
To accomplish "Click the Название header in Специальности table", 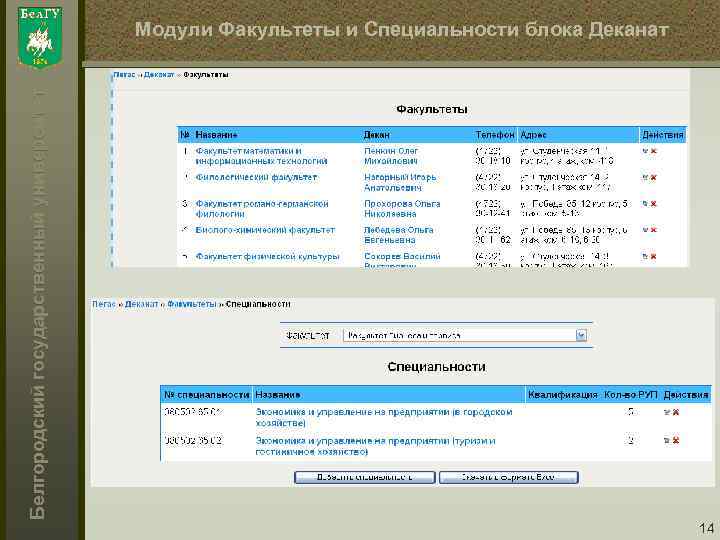I will click(x=278, y=395).
